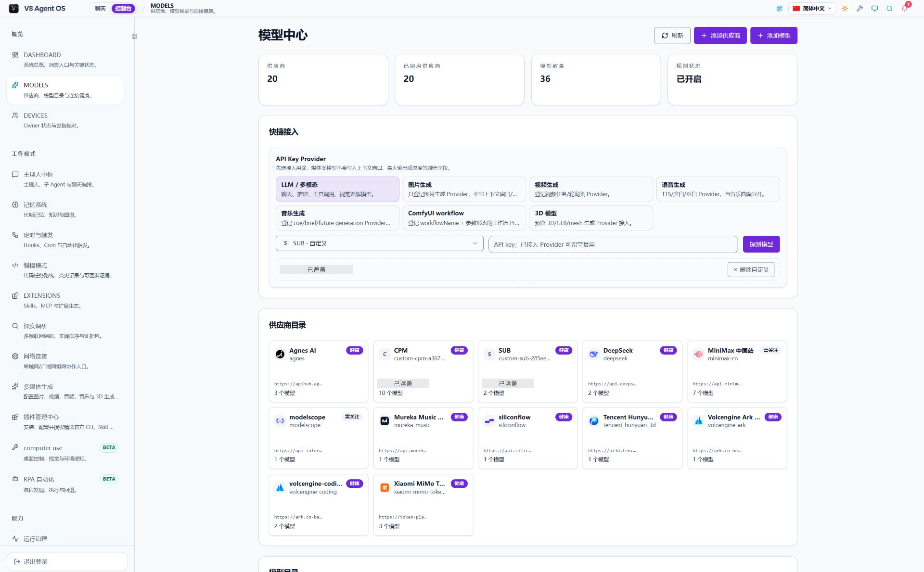Click the 模型数量 value 36
Viewport: 924px width, 572px height.
point(545,79)
